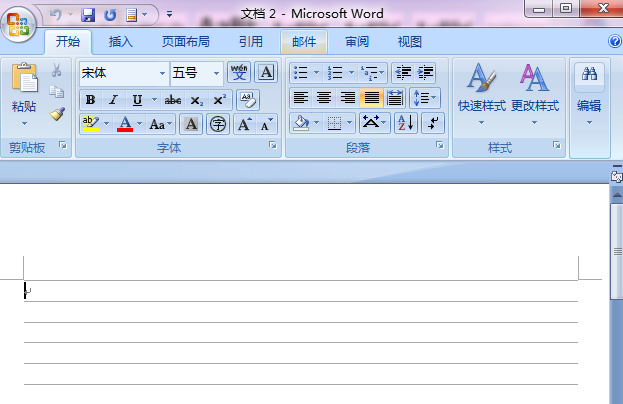Open Word Help question mark icon
The height and width of the screenshot is (404, 623).
point(615,41)
